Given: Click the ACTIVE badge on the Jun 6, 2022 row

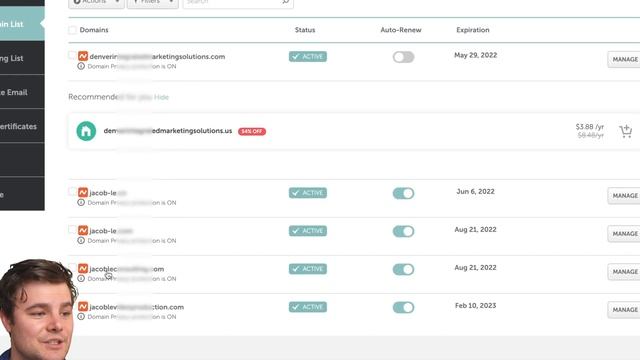Looking at the screenshot, I should pyautogui.click(x=308, y=193).
